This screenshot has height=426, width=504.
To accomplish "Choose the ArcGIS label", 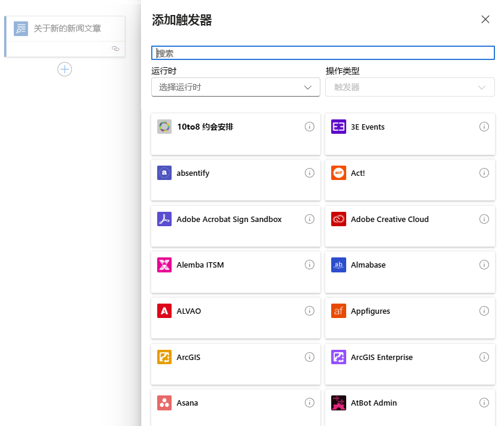I will 188,357.
